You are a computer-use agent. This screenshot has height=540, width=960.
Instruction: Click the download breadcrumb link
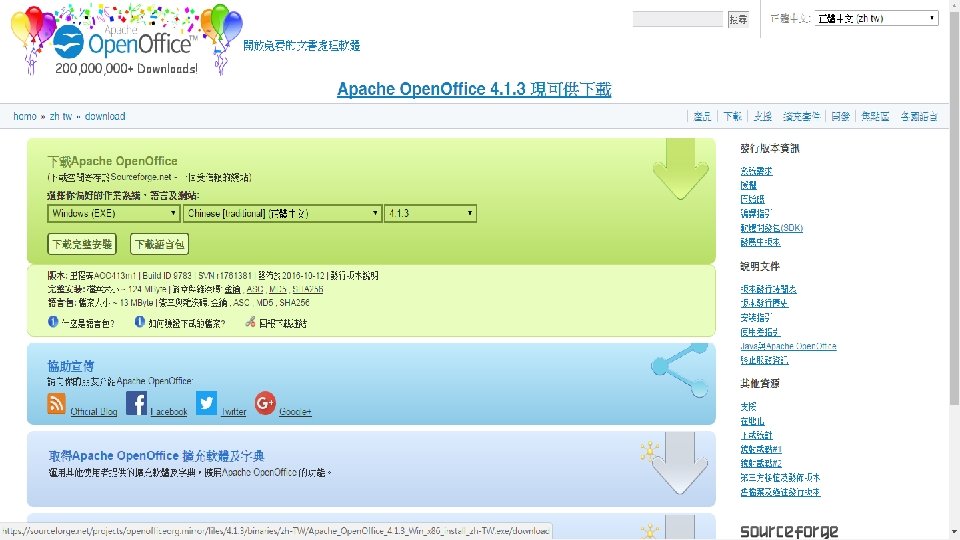[105, 116]
